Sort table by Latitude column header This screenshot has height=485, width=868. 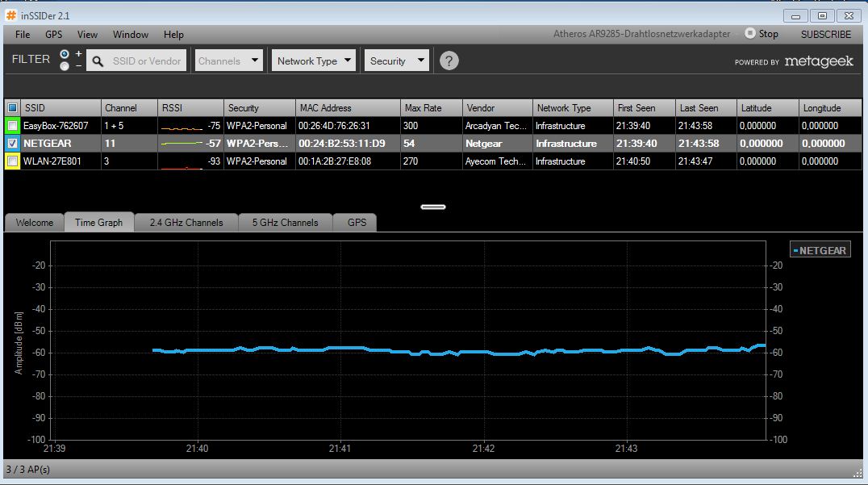pos(768,108)
